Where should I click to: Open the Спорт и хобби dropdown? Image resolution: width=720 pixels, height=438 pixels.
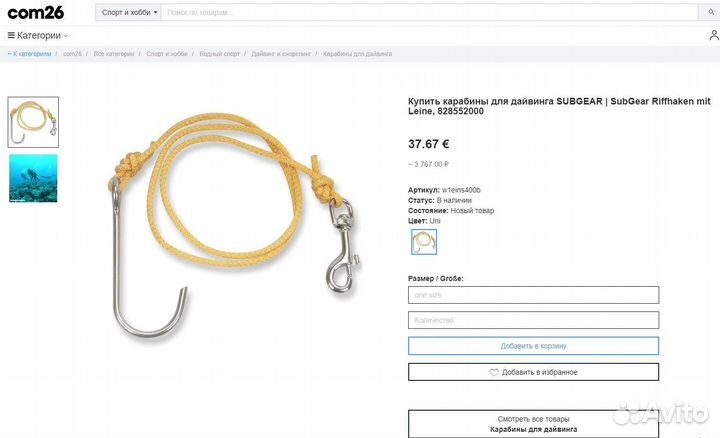[129, 12]
